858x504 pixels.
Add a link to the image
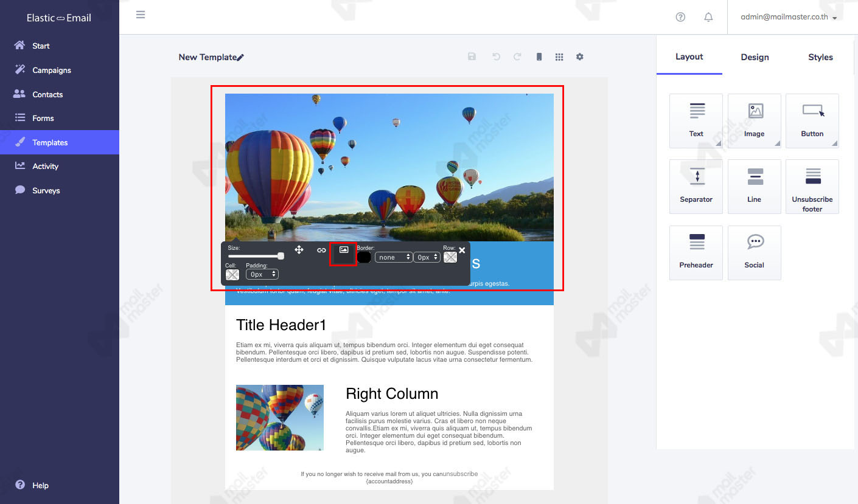[x=321, y=250]
